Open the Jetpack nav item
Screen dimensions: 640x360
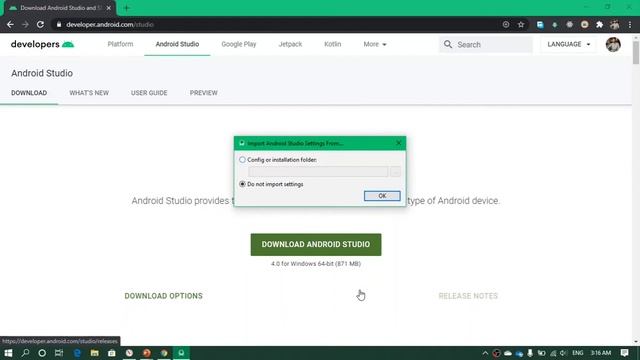tap(290, 44)
